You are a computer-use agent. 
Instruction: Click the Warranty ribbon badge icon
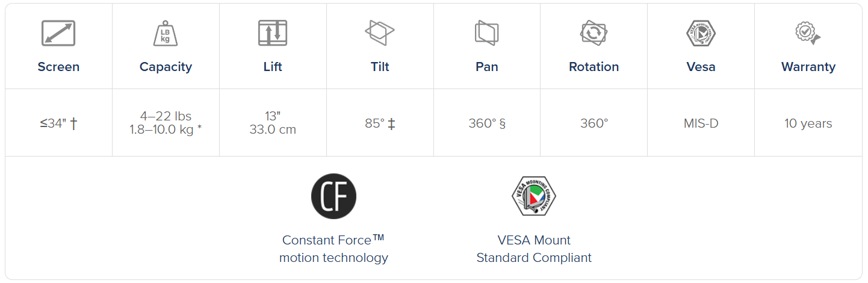point(807,33)
